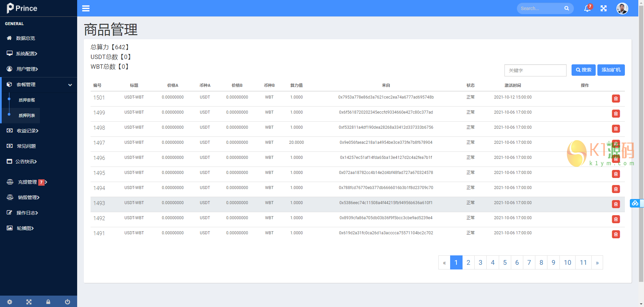The height and width of the screenshot is (307, 644).
Task: Click the 添加矿机 button
Action: tap(611, 70)
